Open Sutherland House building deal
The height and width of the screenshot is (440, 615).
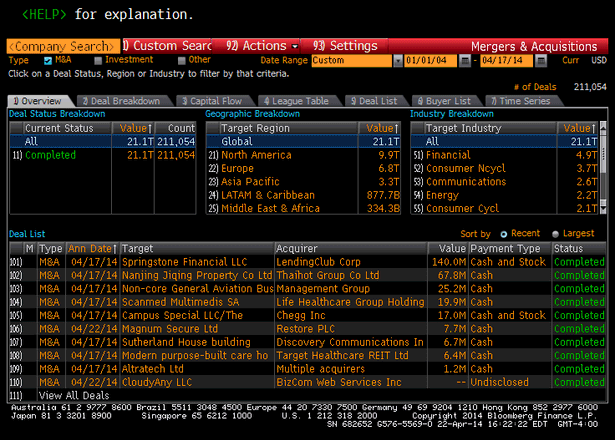pos(186,342)
